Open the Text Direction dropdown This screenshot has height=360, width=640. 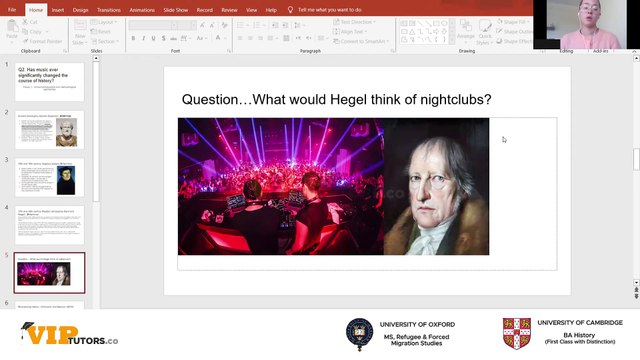tap(354, 22)
